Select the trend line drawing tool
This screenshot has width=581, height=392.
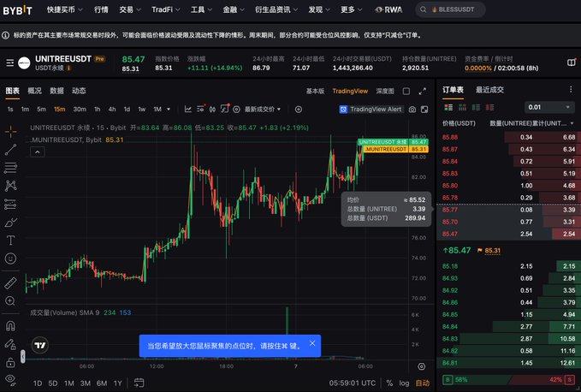pyautogui.click(x=11, y=149)
